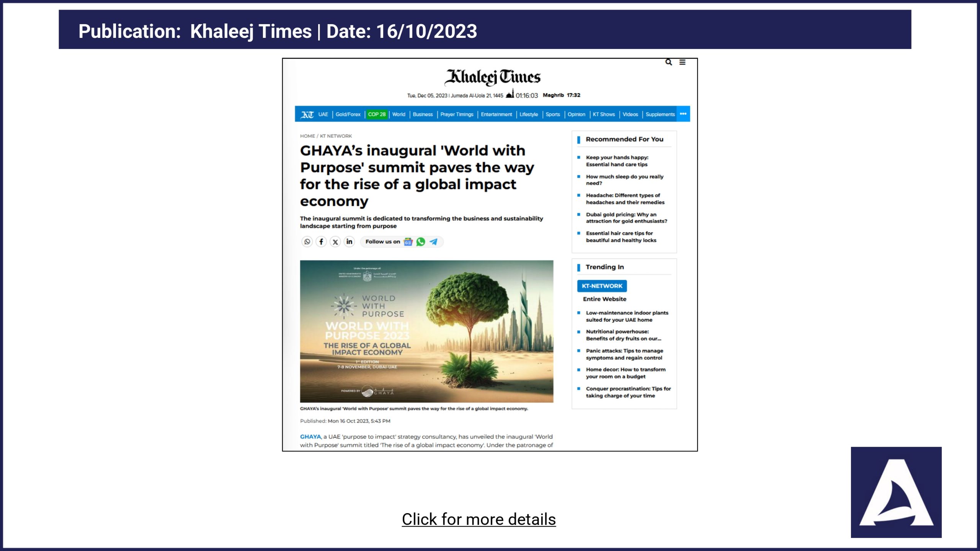Open 'Low-maintenance indoor plants' article

(627, 316)
